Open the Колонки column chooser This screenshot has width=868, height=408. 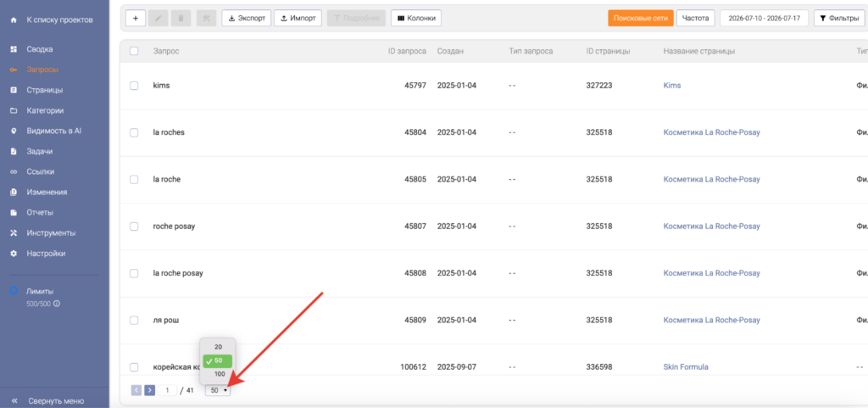[x=415, y=19]
